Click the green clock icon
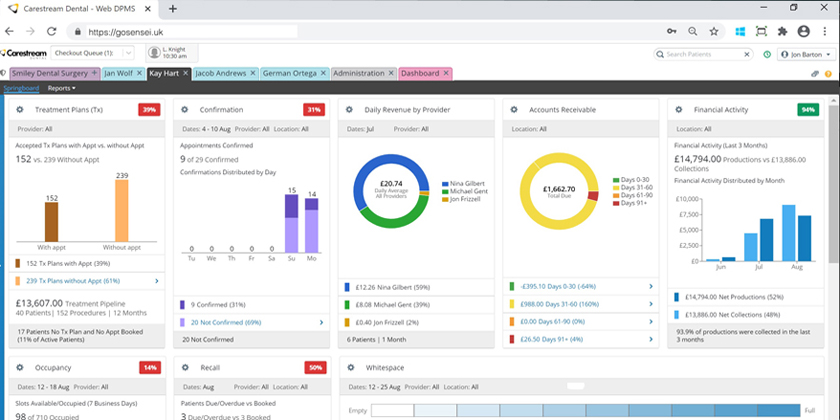This screenshot has width=840, height=420. point(767,54)
